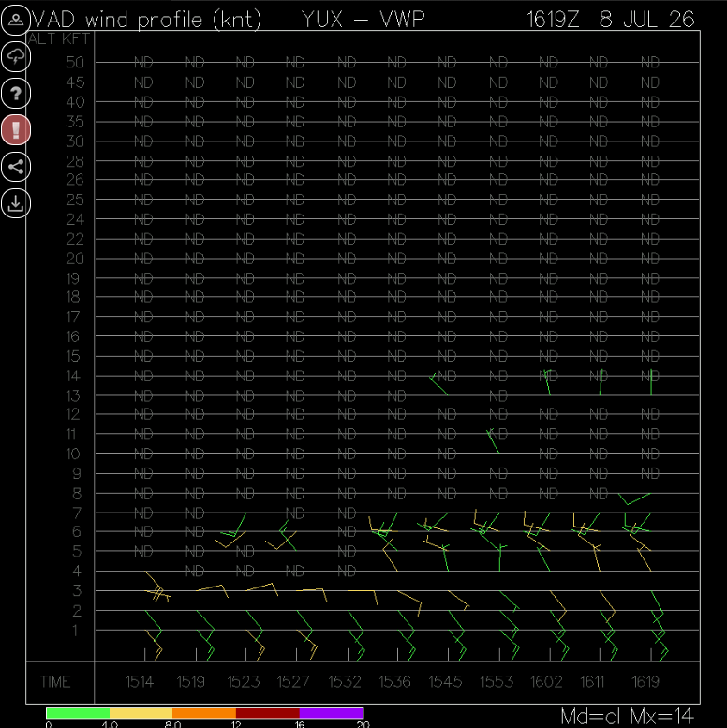
Task: Click the purple color scale segment
Action: pos(331,713)
